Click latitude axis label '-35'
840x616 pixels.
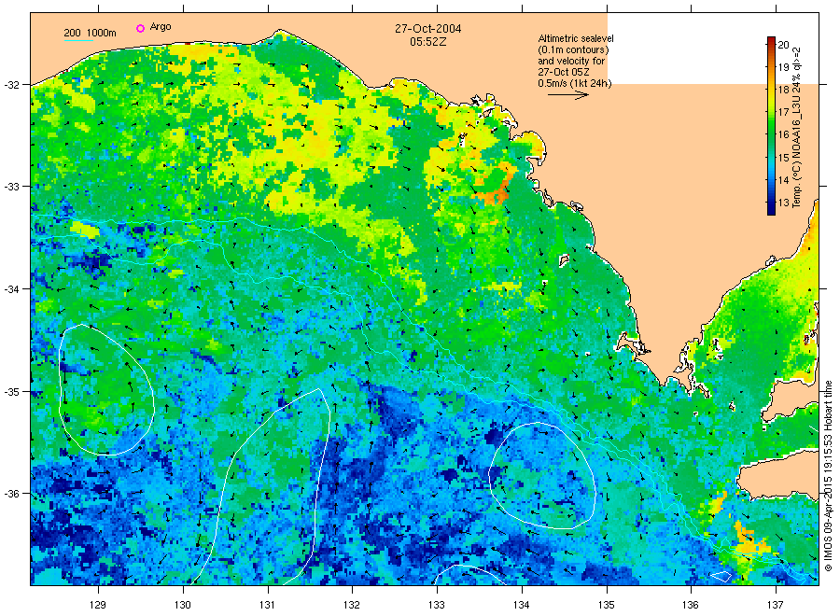(12, 392)
